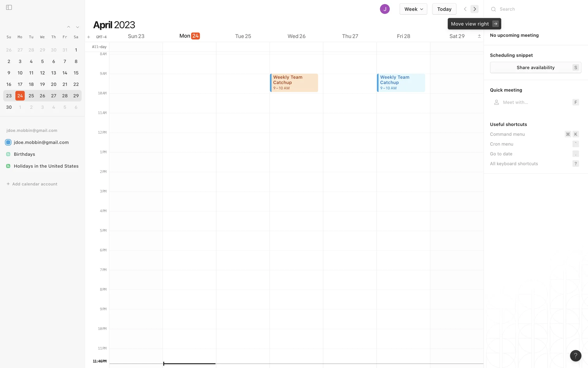This screenshot has height=368, width=588.
Task: Click Share availability button
Action: coord(535,67)
